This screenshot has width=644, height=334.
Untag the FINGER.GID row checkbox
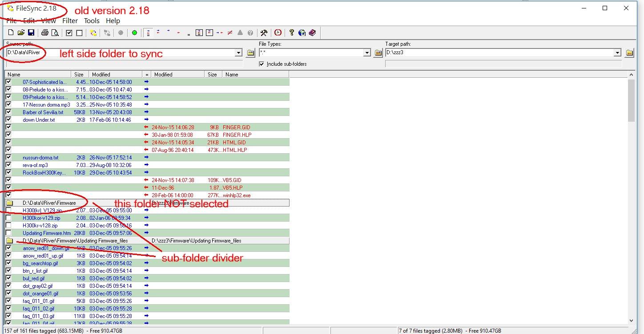8,127
